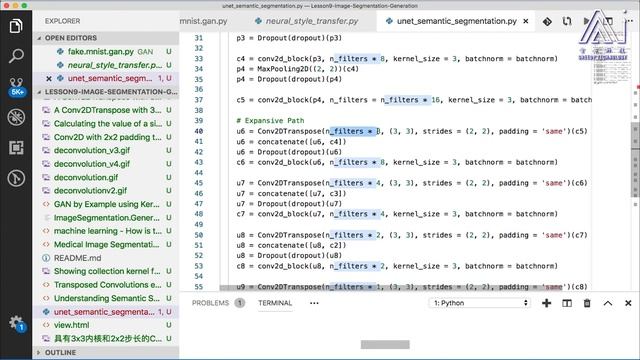Click the editor vertical scrollbar

pos(635,159)
